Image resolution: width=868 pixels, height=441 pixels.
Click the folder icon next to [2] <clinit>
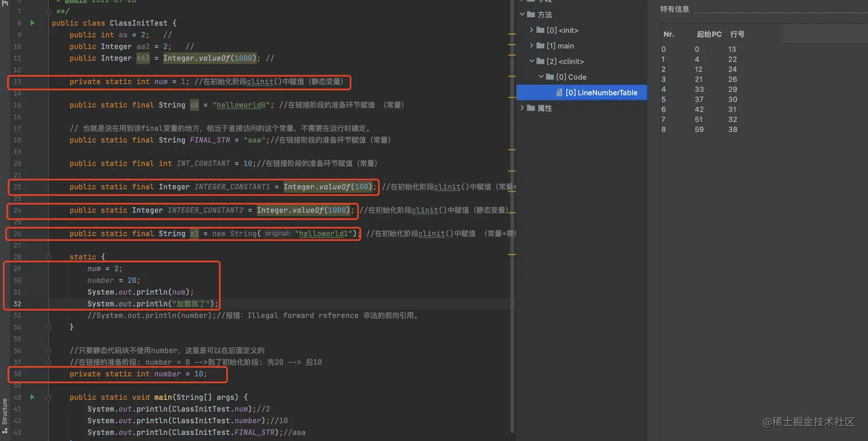540,61
